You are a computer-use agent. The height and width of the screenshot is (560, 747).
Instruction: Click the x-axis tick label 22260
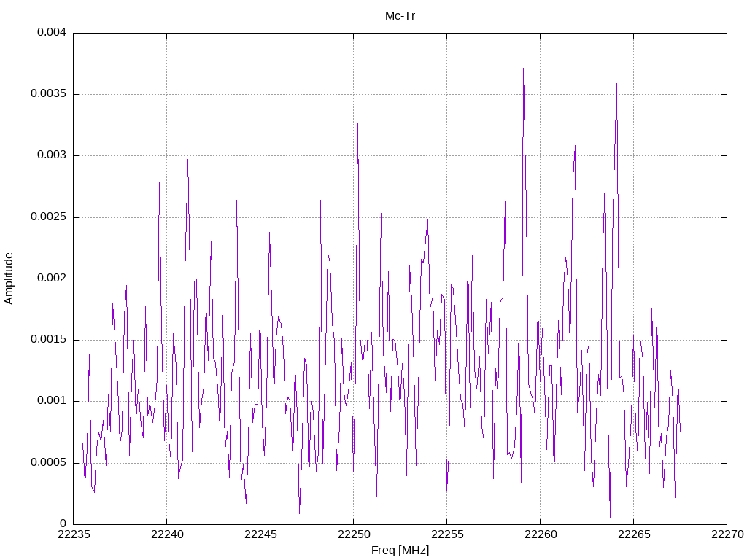click(541, 534)
